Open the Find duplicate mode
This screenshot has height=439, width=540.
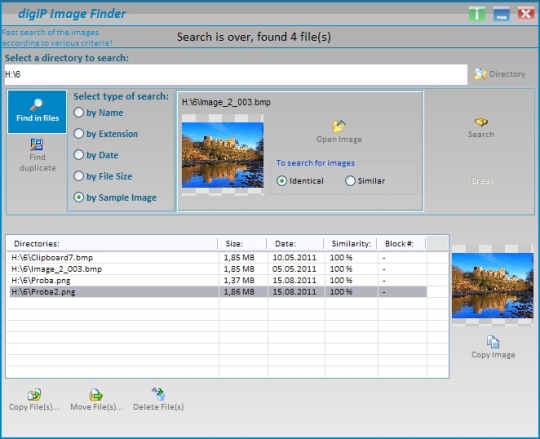point(37,155)
